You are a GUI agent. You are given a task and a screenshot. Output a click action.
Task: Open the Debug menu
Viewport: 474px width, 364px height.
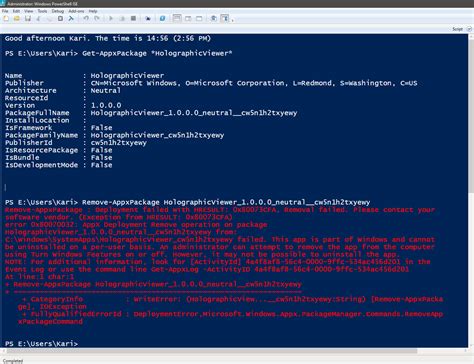[x=58, y=11]
